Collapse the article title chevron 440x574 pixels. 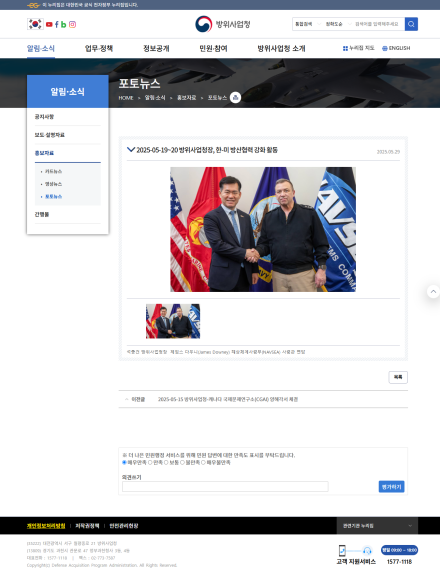click(131, 149)
